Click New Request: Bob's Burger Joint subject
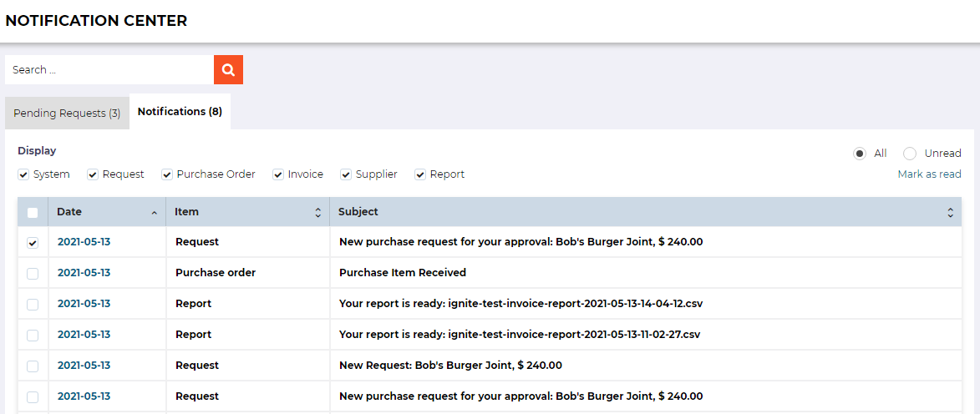Image resolution: width=980 pixels, height=414 pixels. pos(450,366)
